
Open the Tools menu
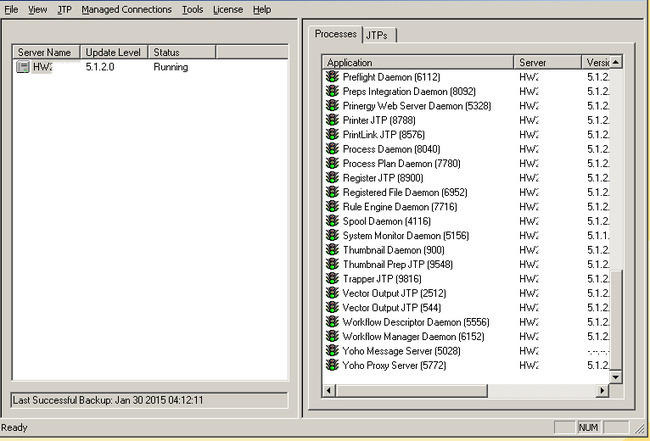(x=192, y=9)
